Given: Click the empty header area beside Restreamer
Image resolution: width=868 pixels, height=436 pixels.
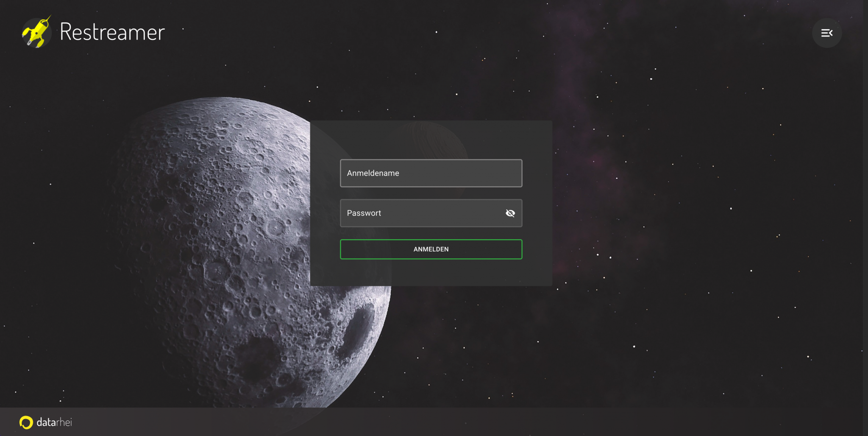Looking at the screenshot, I should [x=424, y=32].
